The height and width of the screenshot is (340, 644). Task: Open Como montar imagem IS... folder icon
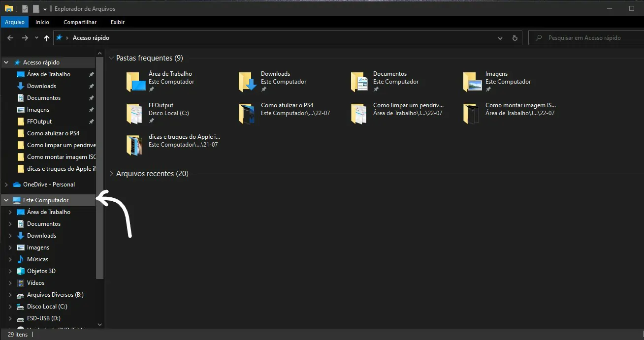pyautogui.click(x=472, y=114)
